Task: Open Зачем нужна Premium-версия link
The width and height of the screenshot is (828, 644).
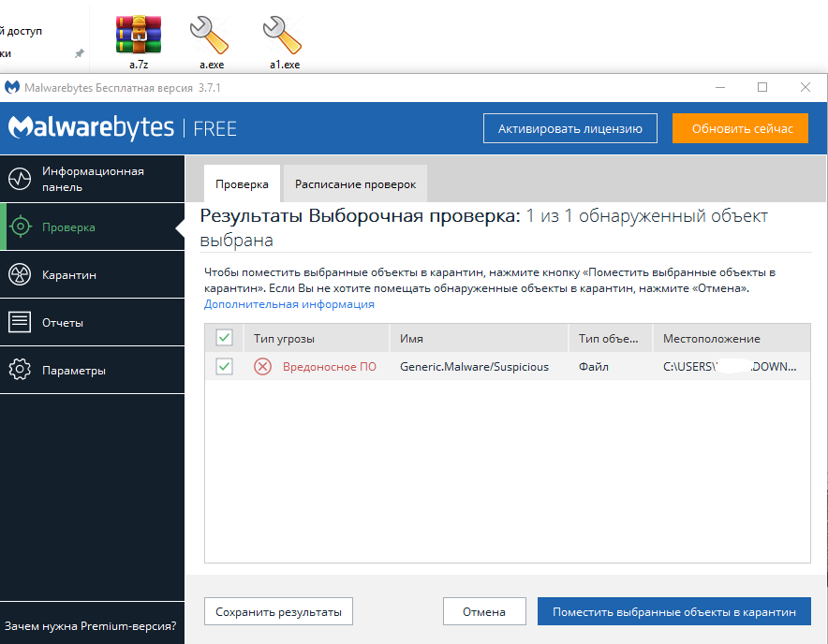Action: click(90, 626)
